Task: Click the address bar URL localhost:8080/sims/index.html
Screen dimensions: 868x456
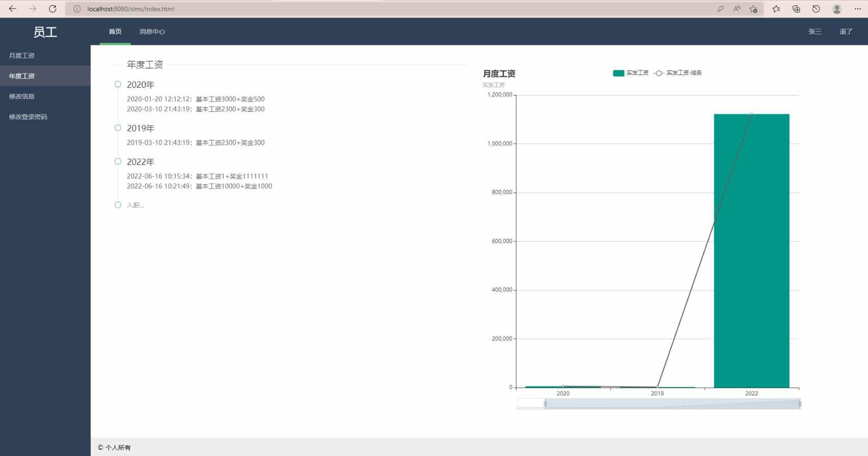Action: 131,9
